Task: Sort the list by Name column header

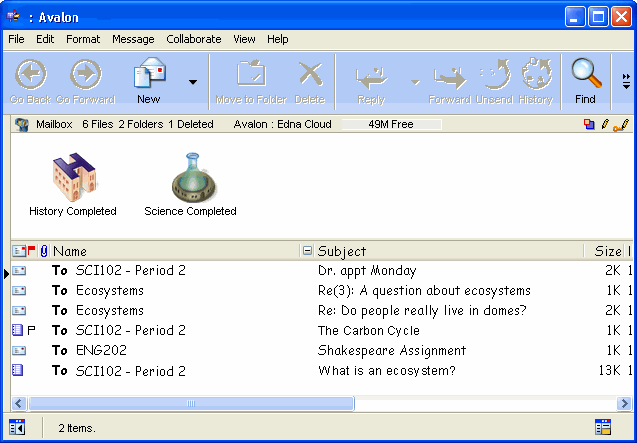Action: 70,251
